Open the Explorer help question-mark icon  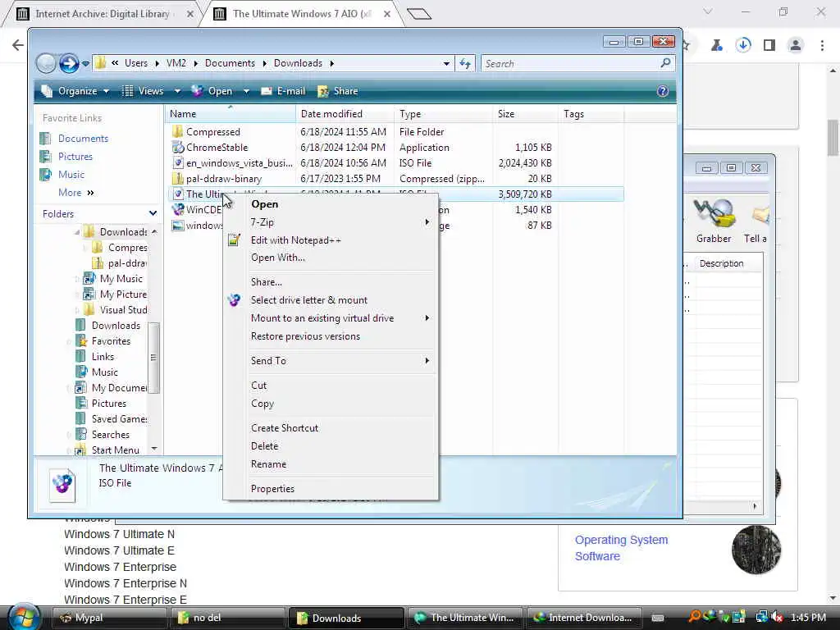[663, 91]
